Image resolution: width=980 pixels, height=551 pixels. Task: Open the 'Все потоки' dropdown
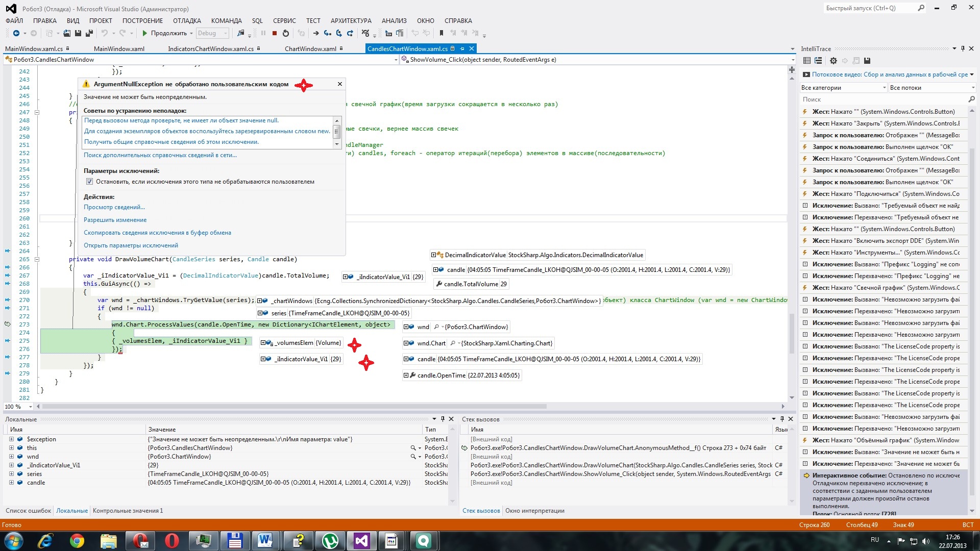932,88
